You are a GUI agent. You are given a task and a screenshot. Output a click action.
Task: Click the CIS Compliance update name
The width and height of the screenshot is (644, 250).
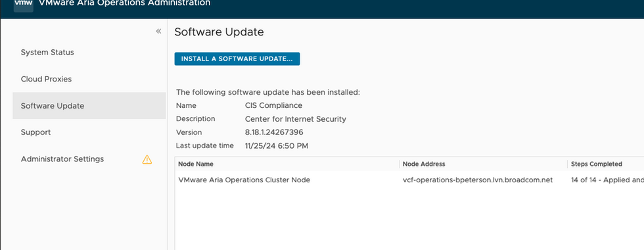click(x=273, y=105)
